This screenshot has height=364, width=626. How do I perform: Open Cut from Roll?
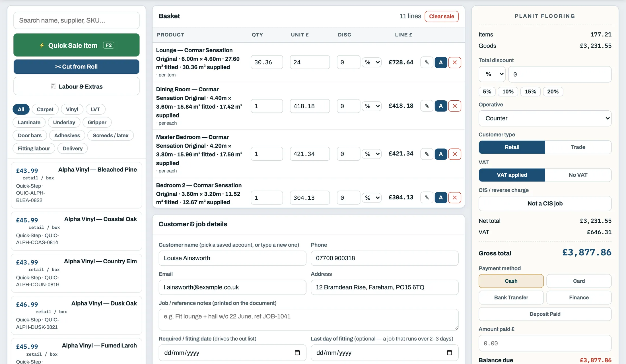coord(77,67)
